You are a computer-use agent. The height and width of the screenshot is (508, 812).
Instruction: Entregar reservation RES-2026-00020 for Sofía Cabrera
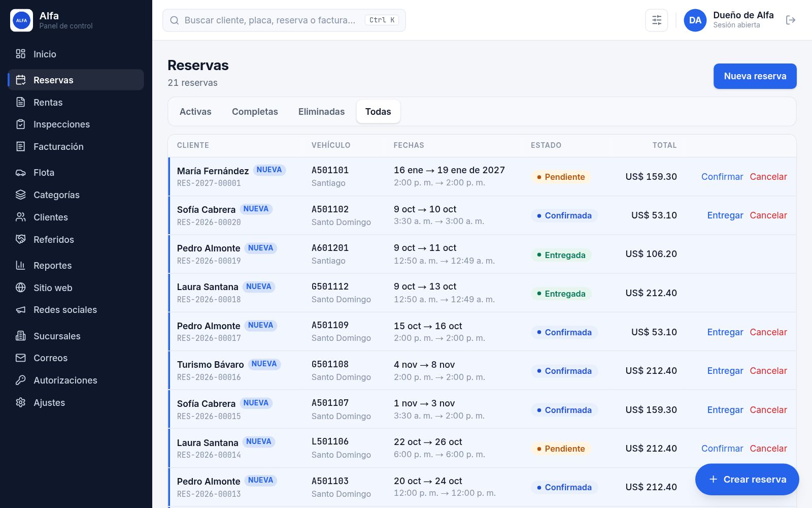point(725,215)
